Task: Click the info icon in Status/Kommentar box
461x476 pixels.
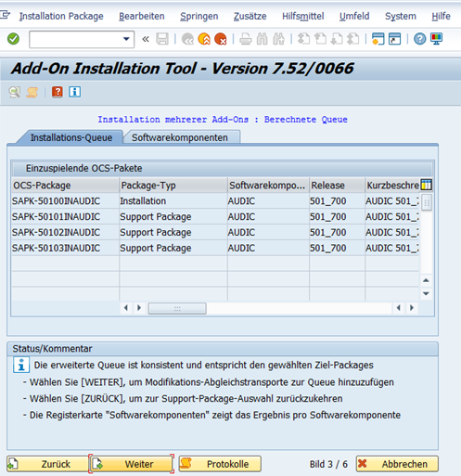Action: pyautogui.click(x=21, y=365)
